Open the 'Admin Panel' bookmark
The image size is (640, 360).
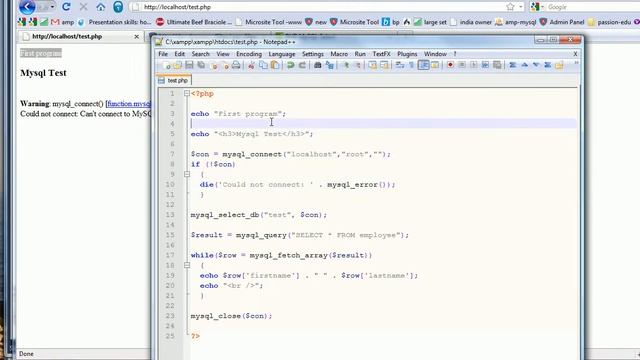[562, 22]
